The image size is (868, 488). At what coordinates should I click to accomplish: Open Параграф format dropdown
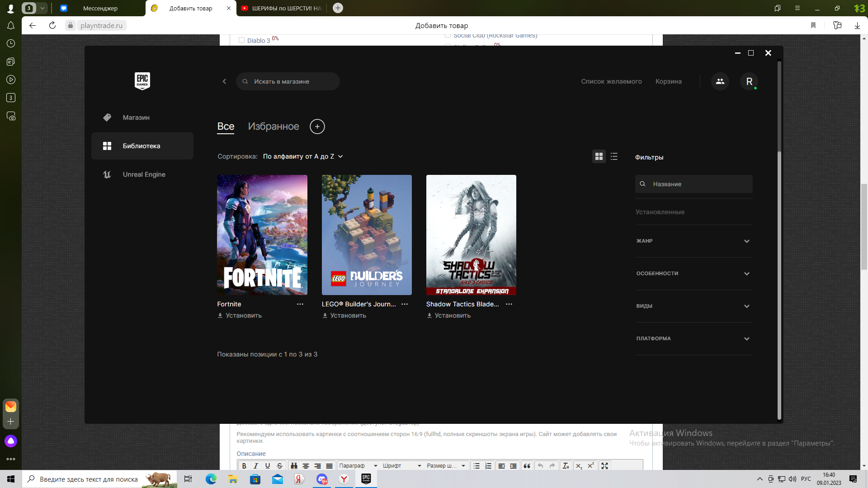(358, 466)
